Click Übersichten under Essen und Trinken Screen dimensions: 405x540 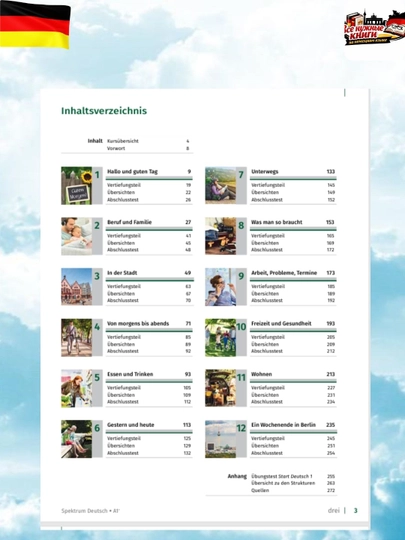(121, 395)
